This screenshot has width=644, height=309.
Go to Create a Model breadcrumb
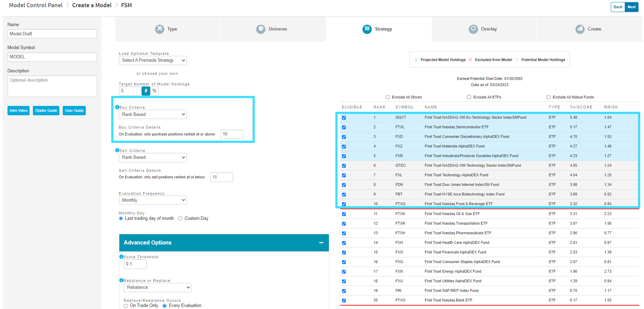[x=92, y=5]
